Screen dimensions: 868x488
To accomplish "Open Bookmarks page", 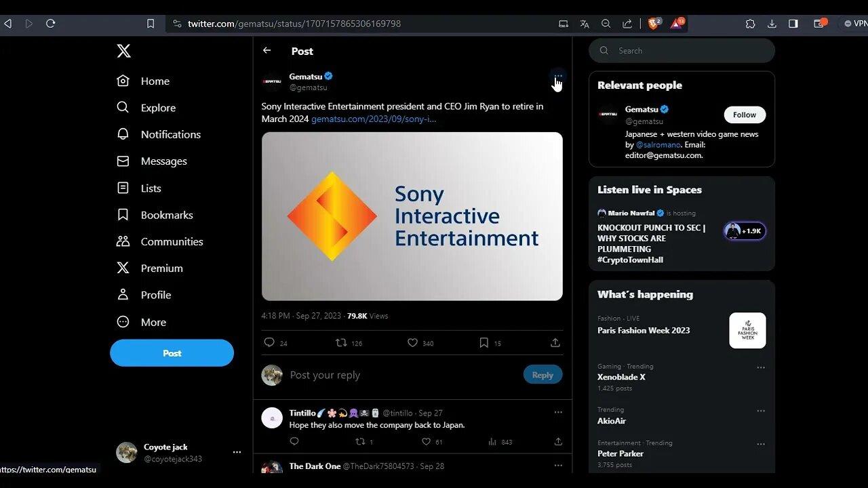I will 155,215.
